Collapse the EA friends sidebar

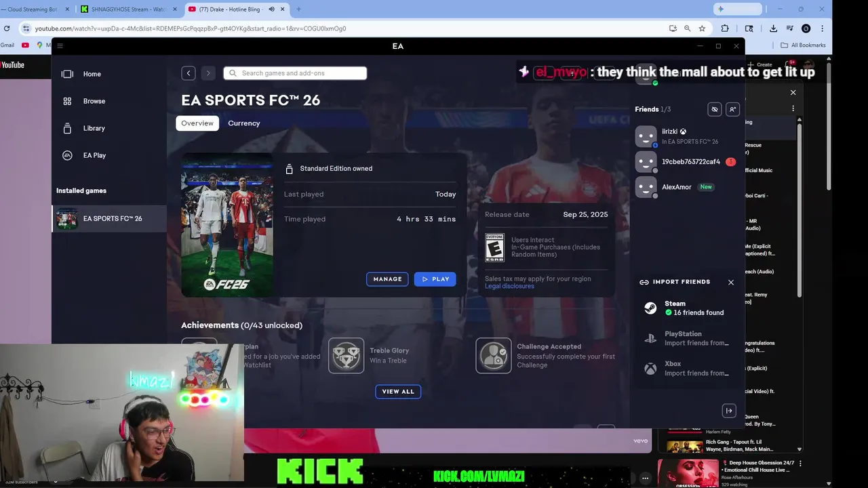(729, 411)
